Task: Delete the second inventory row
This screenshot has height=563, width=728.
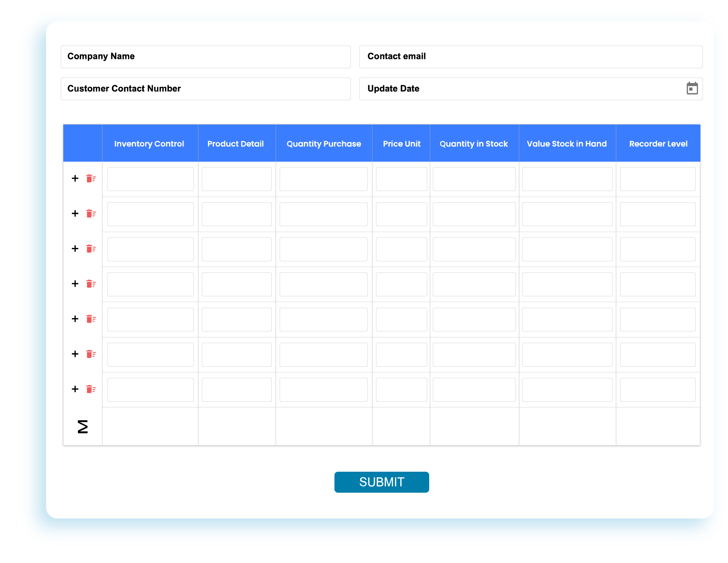Action: 91,213
